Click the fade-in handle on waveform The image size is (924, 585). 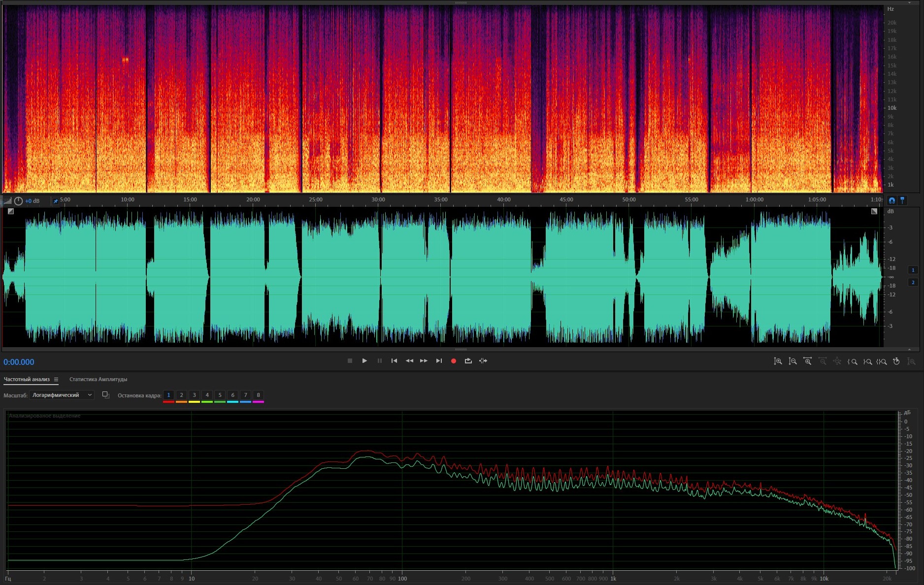[x=11, y=211]
